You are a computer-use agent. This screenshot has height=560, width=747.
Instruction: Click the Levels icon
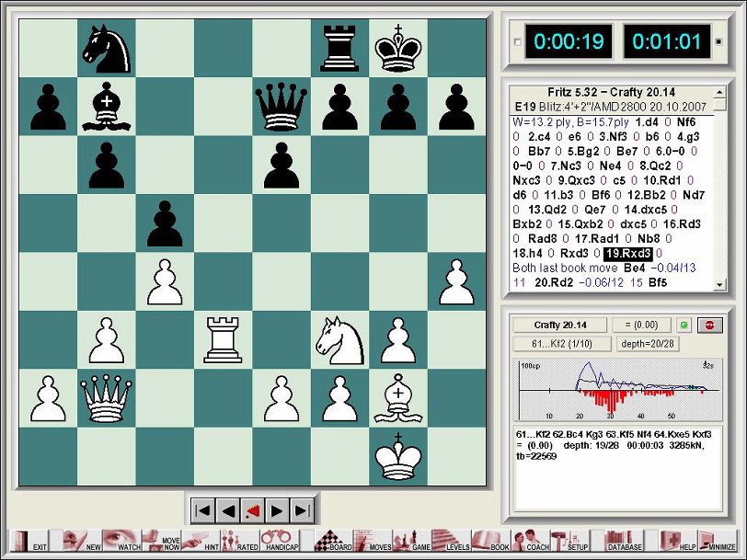451,538
